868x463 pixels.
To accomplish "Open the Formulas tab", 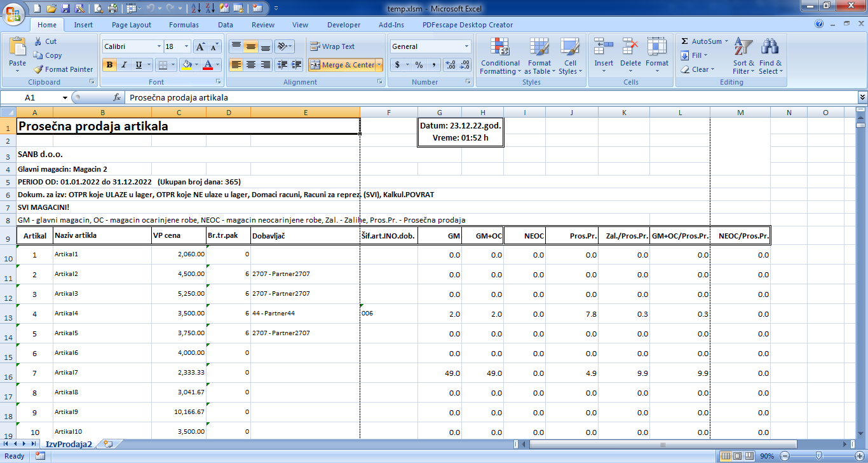I will tap(184, 25).
